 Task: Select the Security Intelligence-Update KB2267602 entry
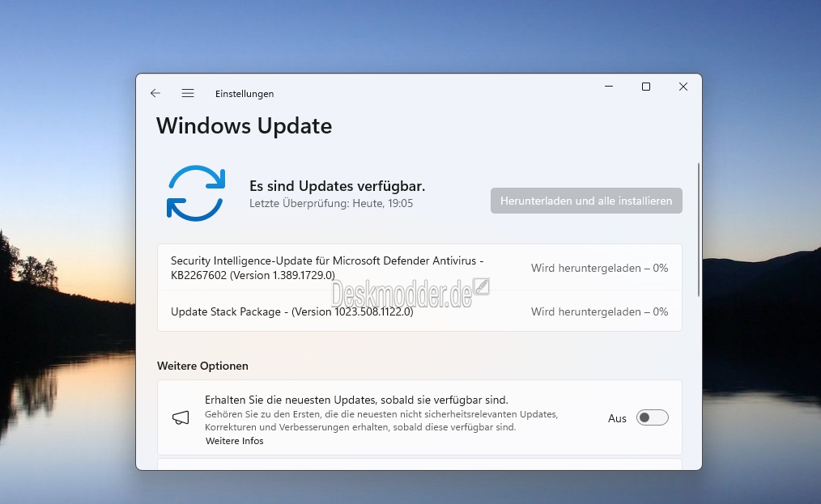pyautogui.click(x=419, y=268)
